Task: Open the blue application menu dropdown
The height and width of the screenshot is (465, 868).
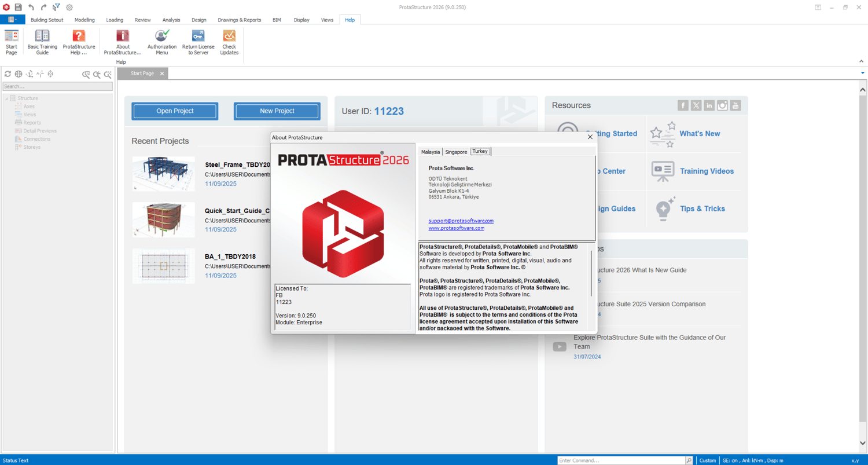Action: [x=12, y=20]
